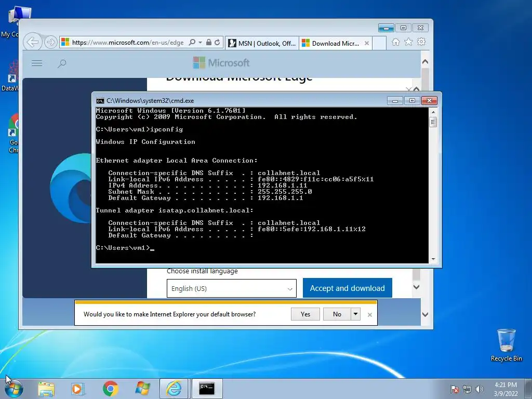Open the volume speaker tray icon
This screenshot has height=399, width=532.
[480, 389]
